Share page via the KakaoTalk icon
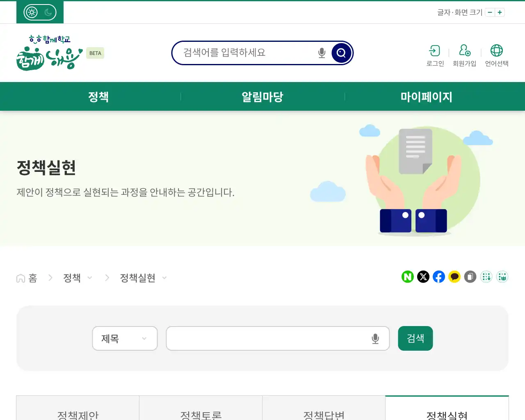Viewport: 525px width, 420px height. pyautogui.click(x=454, y=277)
